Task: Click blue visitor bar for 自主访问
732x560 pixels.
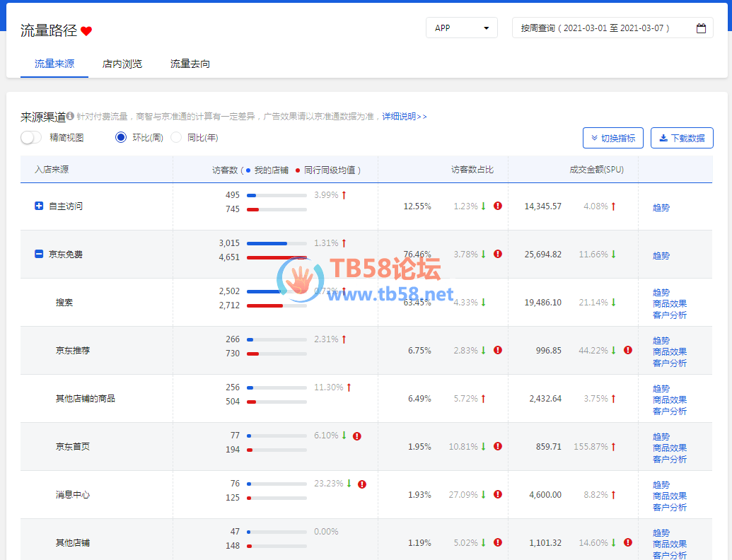Action: tap(251, 195)
